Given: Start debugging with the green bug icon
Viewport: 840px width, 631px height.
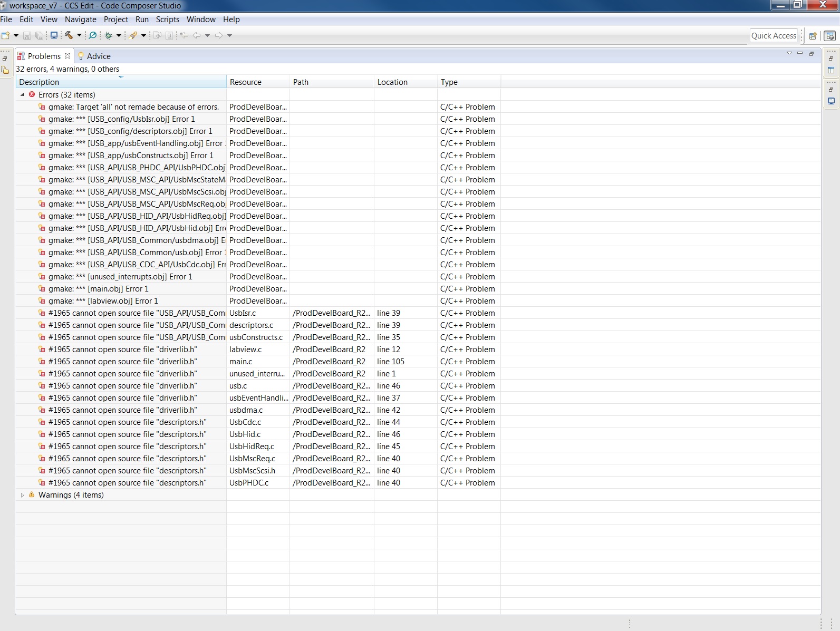Looking at the screenshot, I should [109, 35].
